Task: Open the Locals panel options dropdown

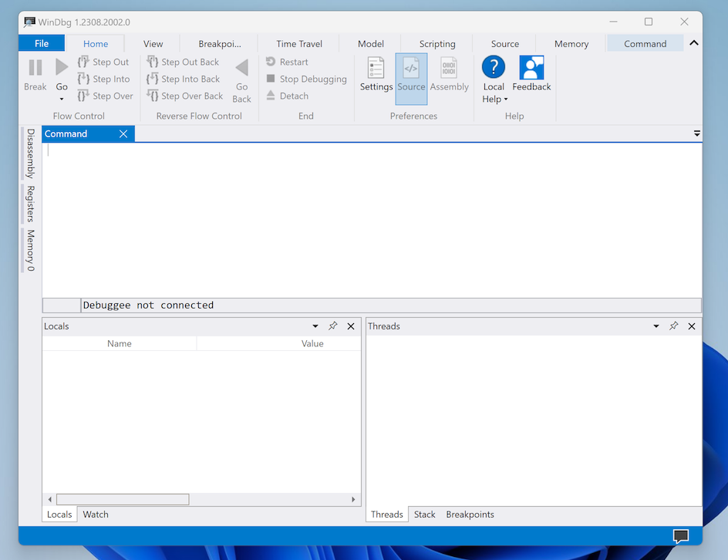Action: tap(315, 326)
